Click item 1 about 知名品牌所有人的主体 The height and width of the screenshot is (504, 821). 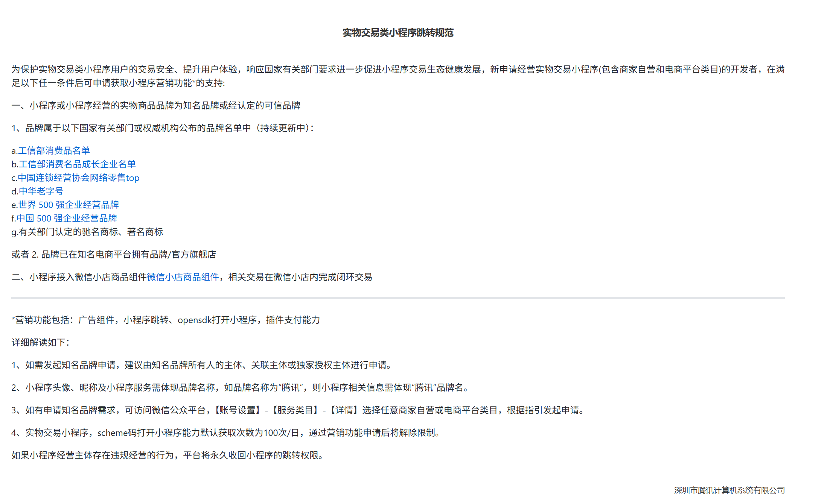pyautogui.click(x=203, y=365)
